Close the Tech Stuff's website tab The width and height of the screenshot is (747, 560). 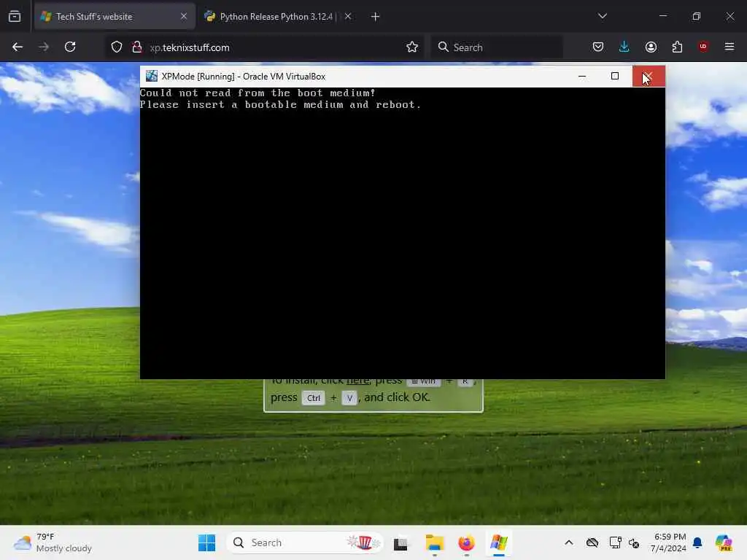coord(184,17)
